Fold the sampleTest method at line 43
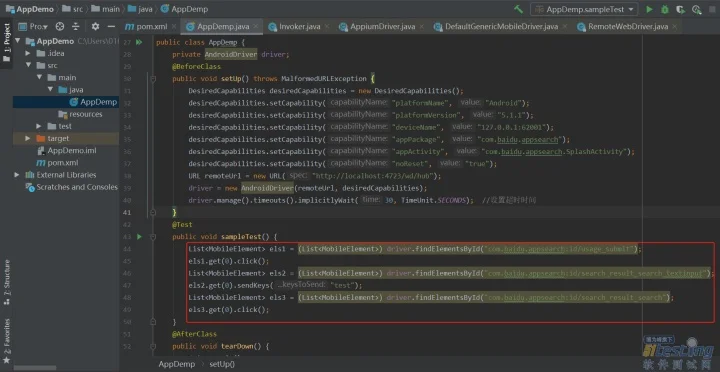 pos(153,237)
